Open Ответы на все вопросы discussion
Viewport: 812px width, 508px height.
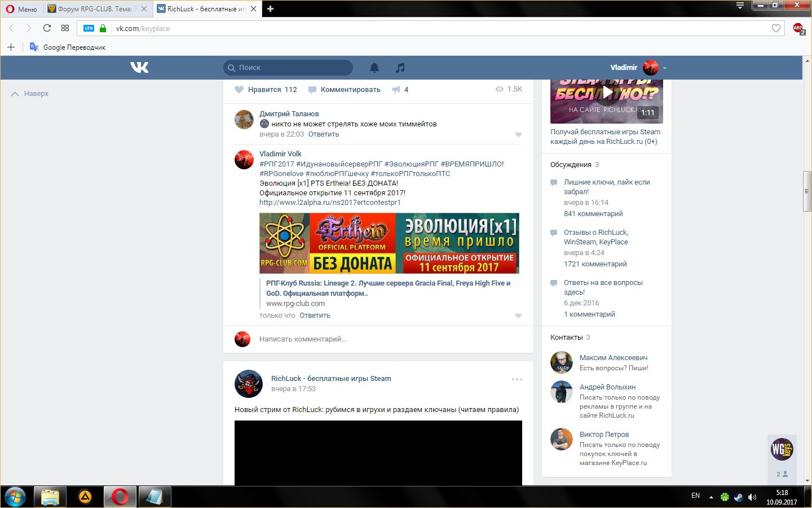tap(603, 287)
